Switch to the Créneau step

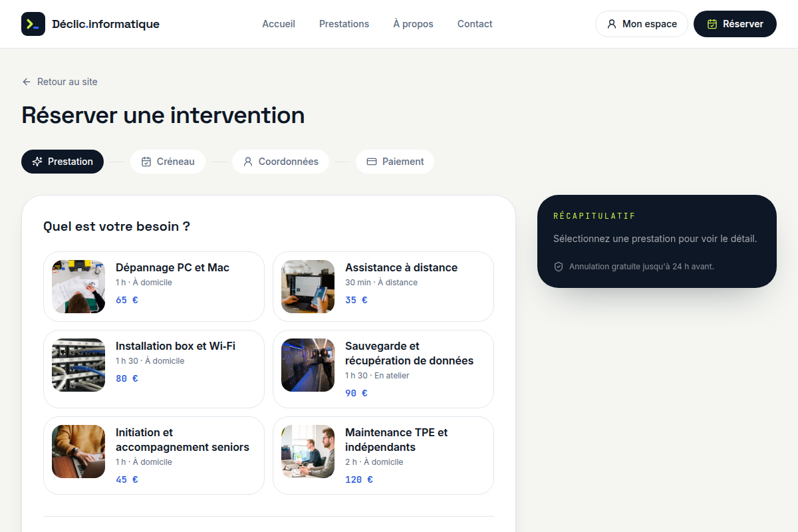[168, 162]
